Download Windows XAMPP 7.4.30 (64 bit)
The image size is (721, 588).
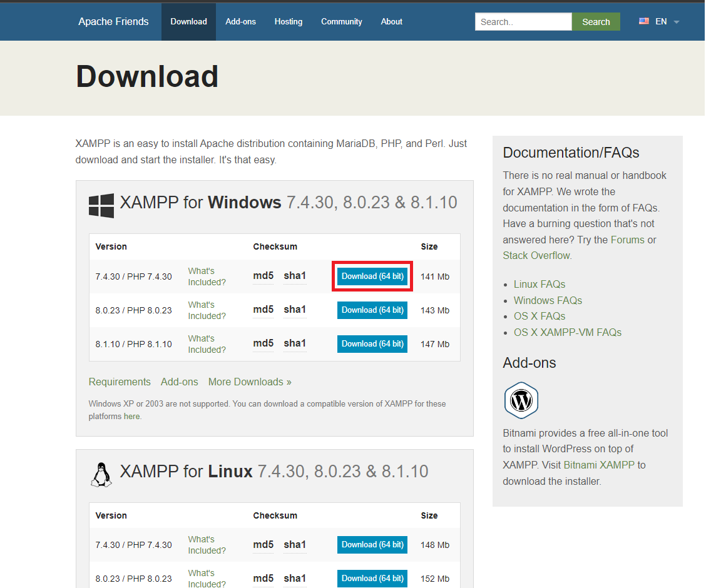click(x=372, y=276)
